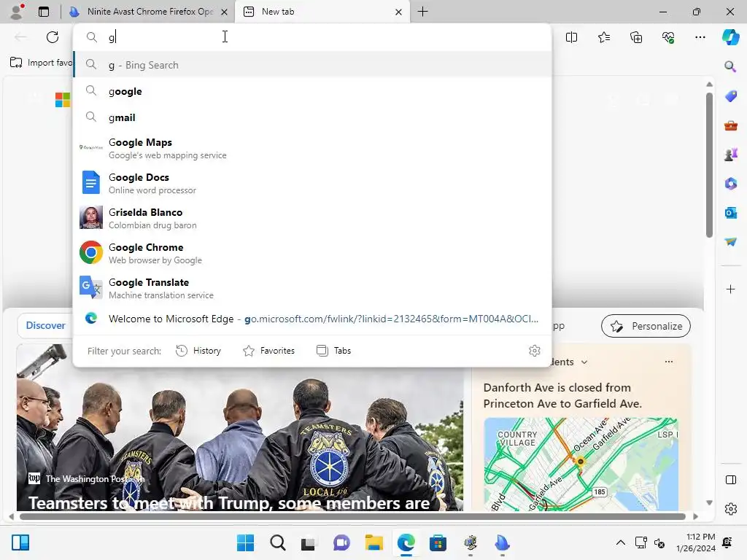Close the Ninite tab

tap(224, 12)
